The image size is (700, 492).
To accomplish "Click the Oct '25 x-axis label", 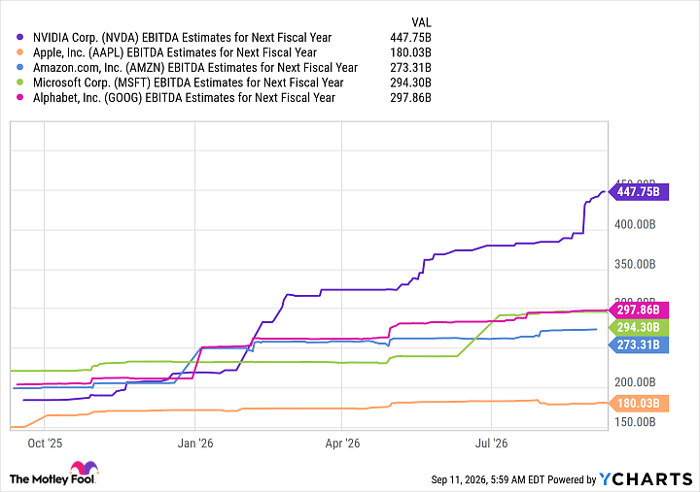I will tap(45, 443).
